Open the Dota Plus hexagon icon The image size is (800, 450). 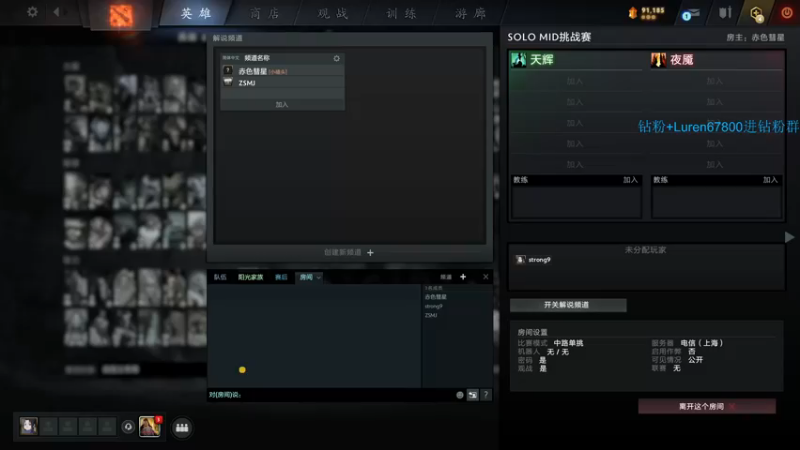pyautogui.click(x=757, y=13)
